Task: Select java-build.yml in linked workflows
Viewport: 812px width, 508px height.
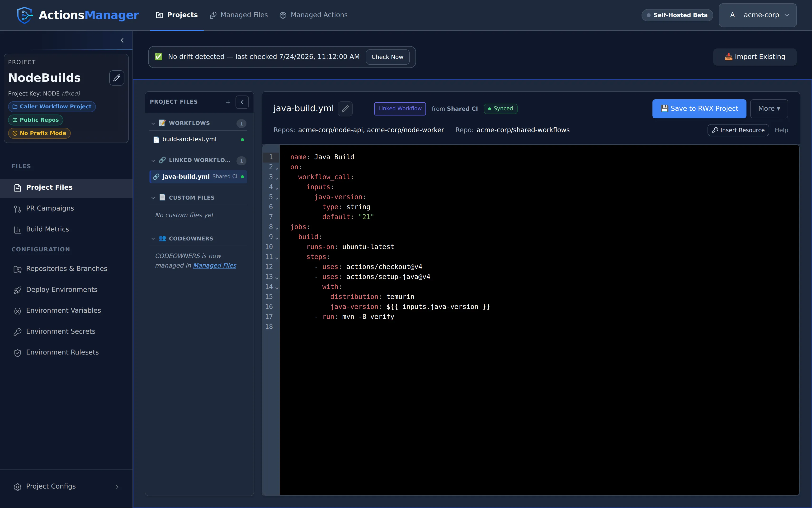Action: pos(198,177)
